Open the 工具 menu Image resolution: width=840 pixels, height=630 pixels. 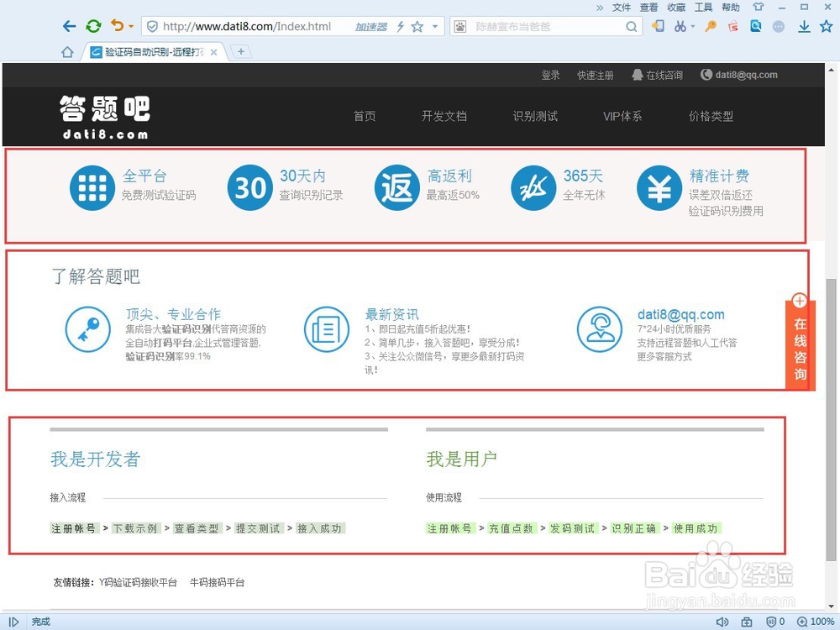[x=704, y=8]
